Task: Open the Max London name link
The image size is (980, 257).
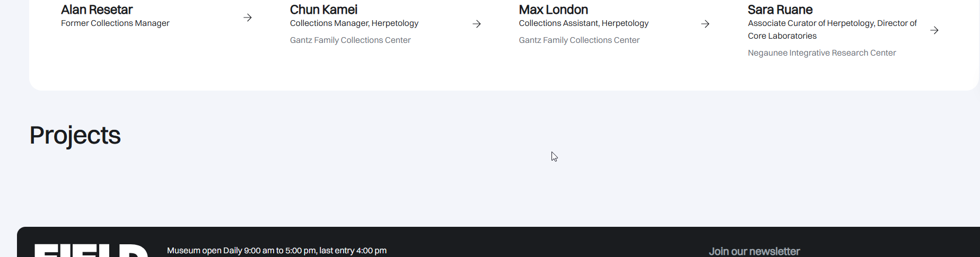Action: click(x=553, y=10)
